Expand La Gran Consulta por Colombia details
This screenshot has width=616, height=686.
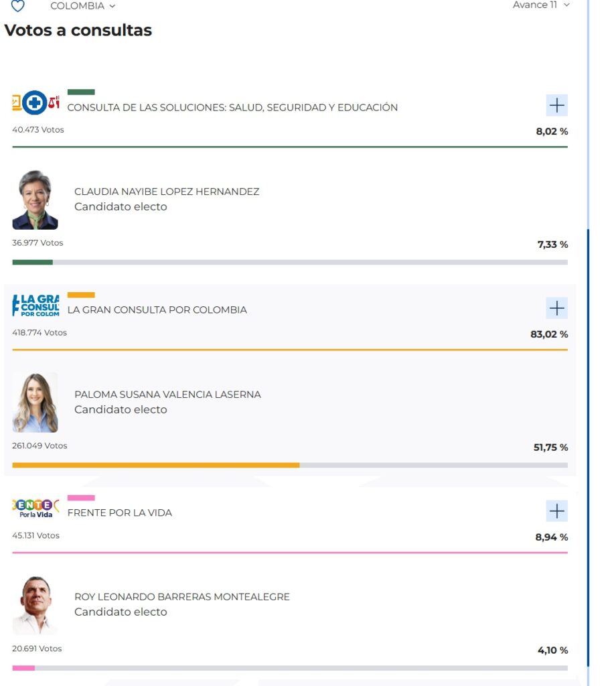pos(556,308)
